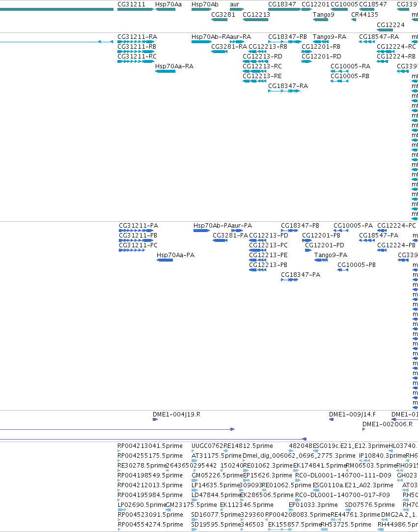Image resolution: width=418 pixels, height=532 pixels.
Task: Open transcript CG31211-RC
Action: tap(137, 57)
